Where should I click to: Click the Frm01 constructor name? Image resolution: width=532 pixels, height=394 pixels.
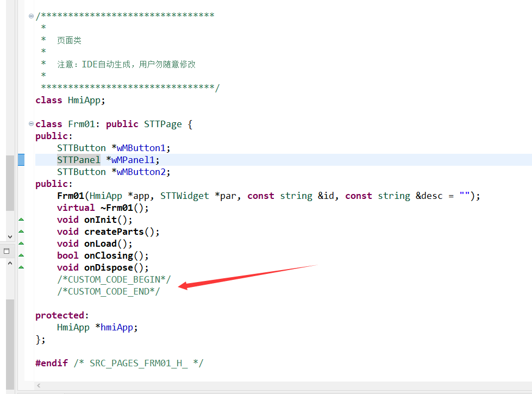pyautogui.click(x=71, y=196)
